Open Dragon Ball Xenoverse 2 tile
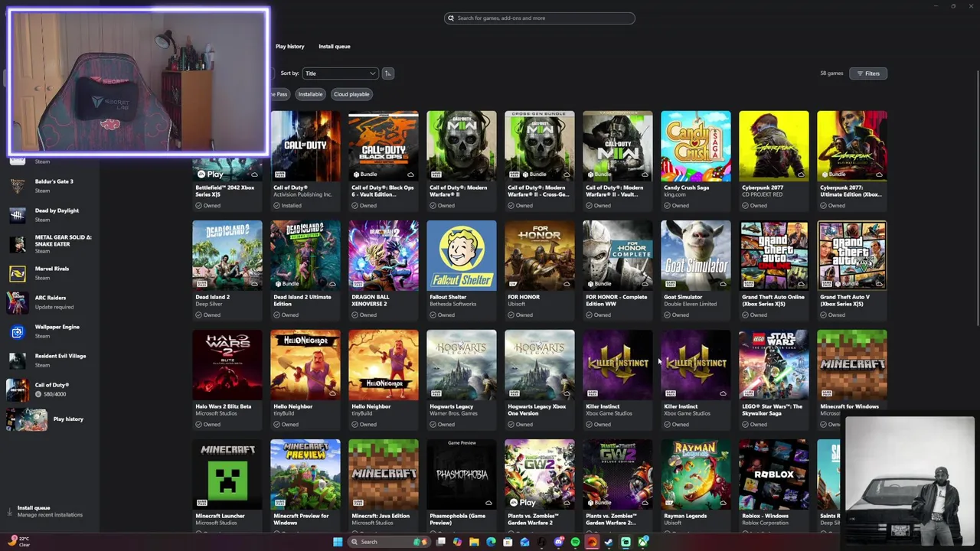The image size is (980, 551). 384,269
